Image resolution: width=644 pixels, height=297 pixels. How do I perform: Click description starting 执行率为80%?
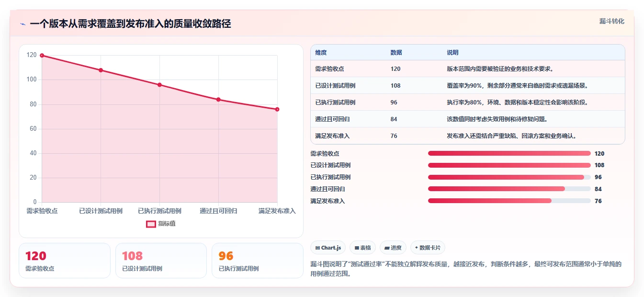point(517,103)
